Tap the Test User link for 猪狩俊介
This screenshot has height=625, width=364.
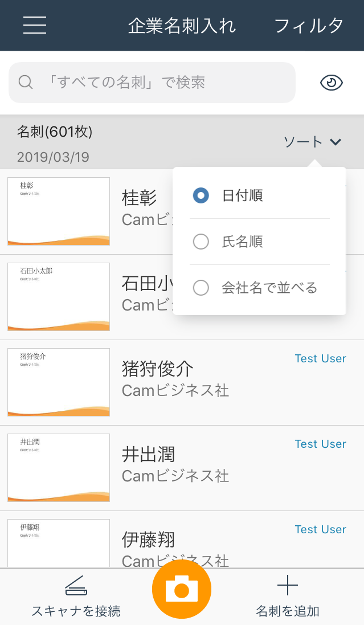pos(320,358)
